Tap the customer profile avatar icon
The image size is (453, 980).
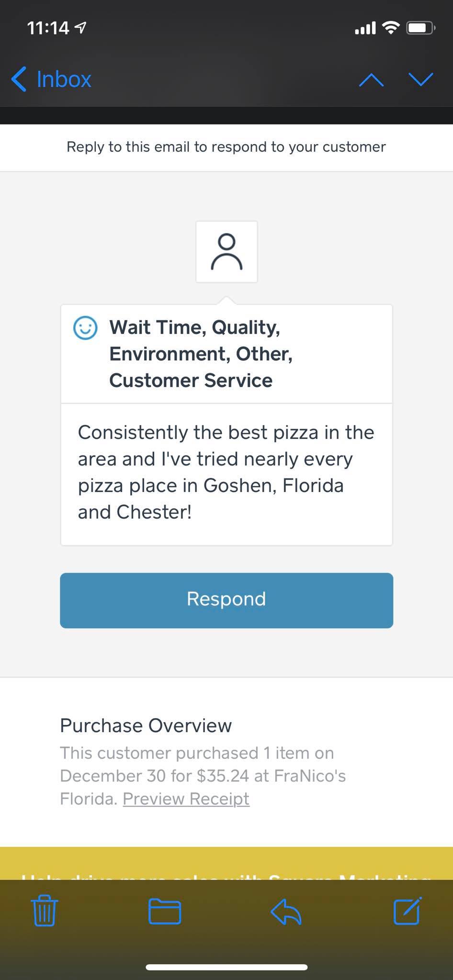(226, 252)
